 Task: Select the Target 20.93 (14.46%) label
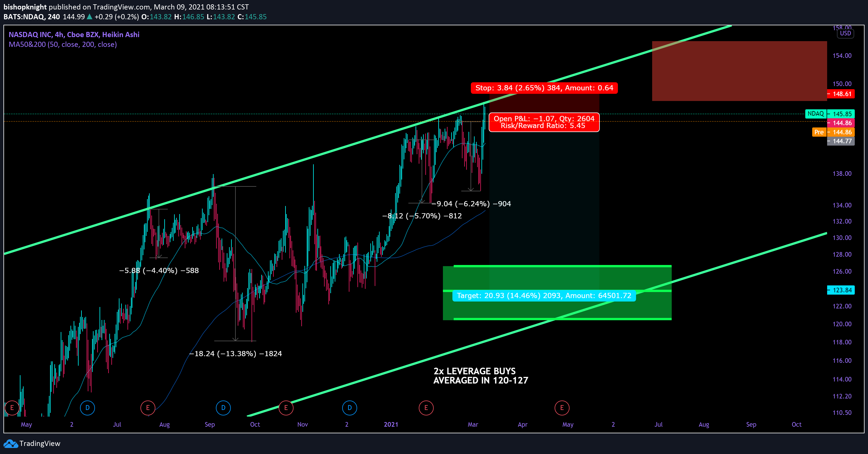click(x=544, y=296)
